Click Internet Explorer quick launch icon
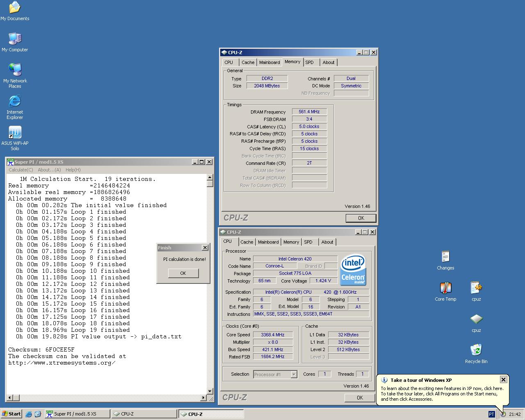The image size is (525, 420). click(29, 414)
